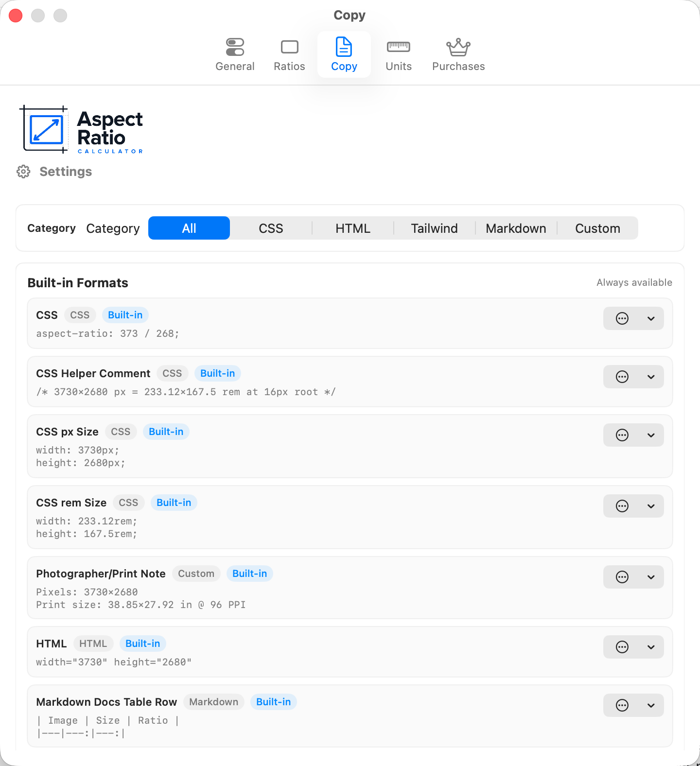Filter formats by CSS category
Image resolution: width=700 pixels, height=766 pixels.
[271, 228]
